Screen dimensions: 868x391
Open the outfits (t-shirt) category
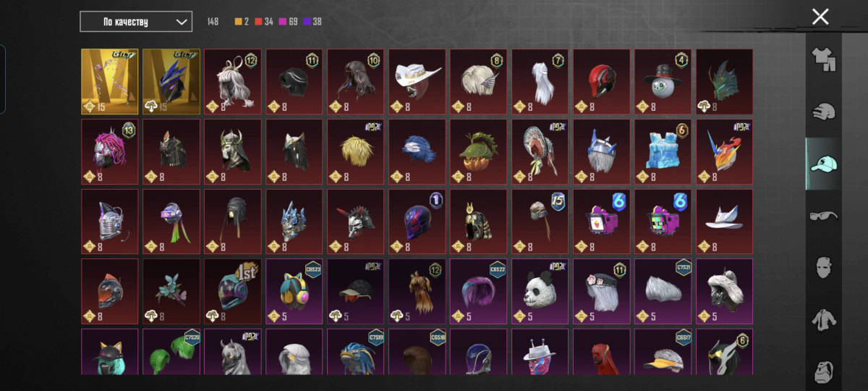pos(824,60)
